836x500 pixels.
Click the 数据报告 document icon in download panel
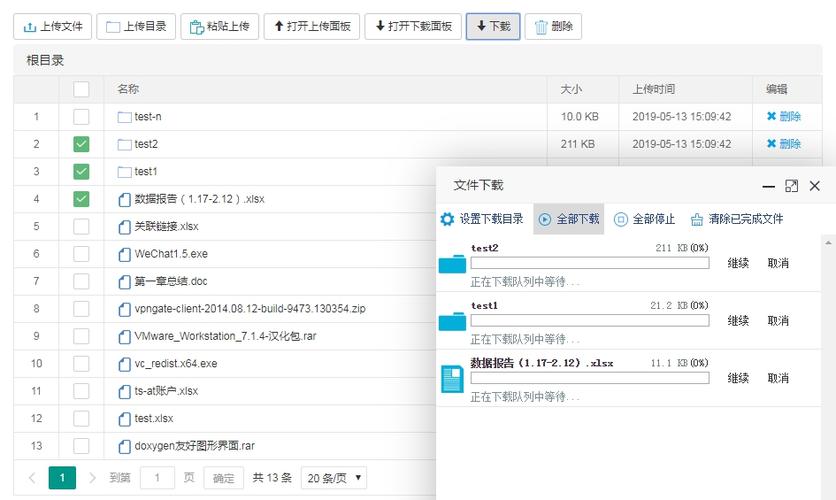coord(452,379)
